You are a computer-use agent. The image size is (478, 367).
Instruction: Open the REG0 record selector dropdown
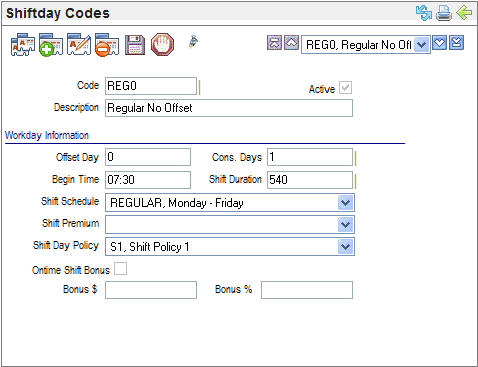coord(422,45)
